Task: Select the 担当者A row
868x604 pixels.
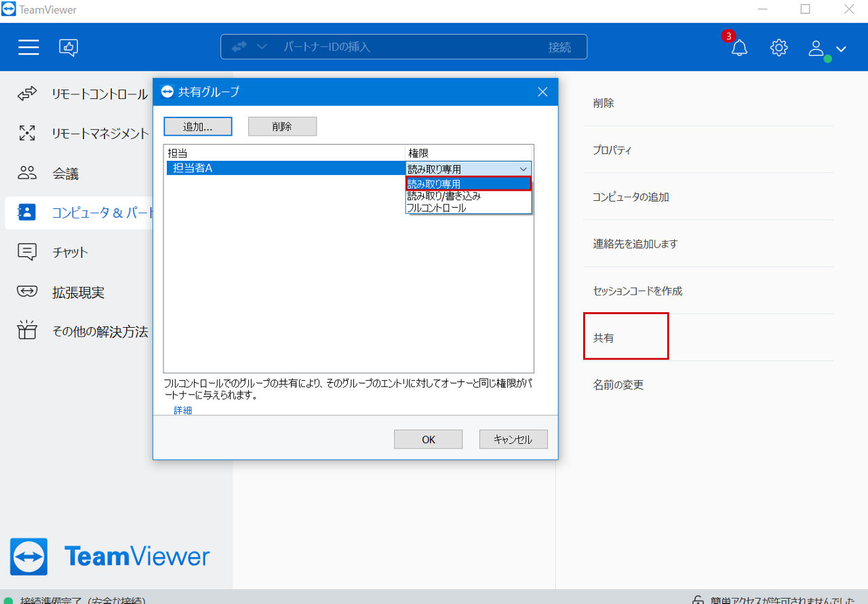Action: (x=285, y=168)
